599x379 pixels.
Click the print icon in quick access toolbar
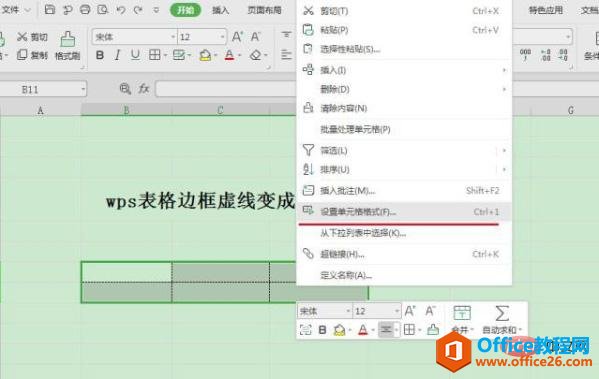[x=85, y=10]
